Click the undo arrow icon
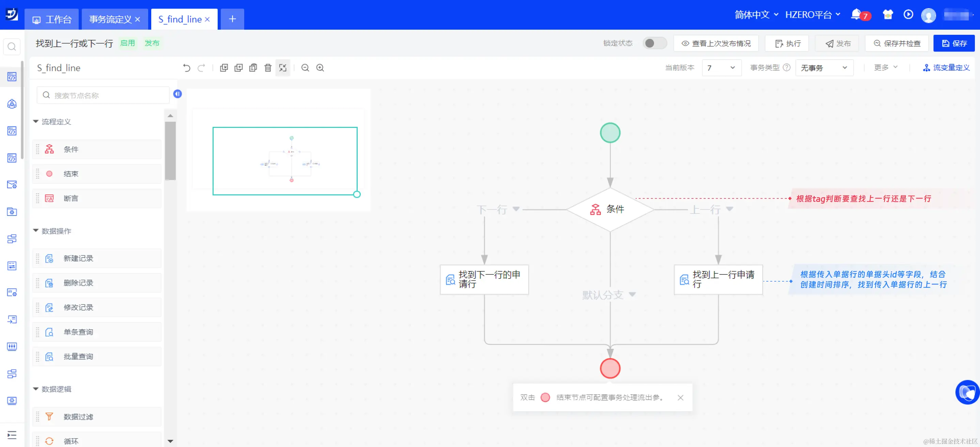 coord(186,68)
